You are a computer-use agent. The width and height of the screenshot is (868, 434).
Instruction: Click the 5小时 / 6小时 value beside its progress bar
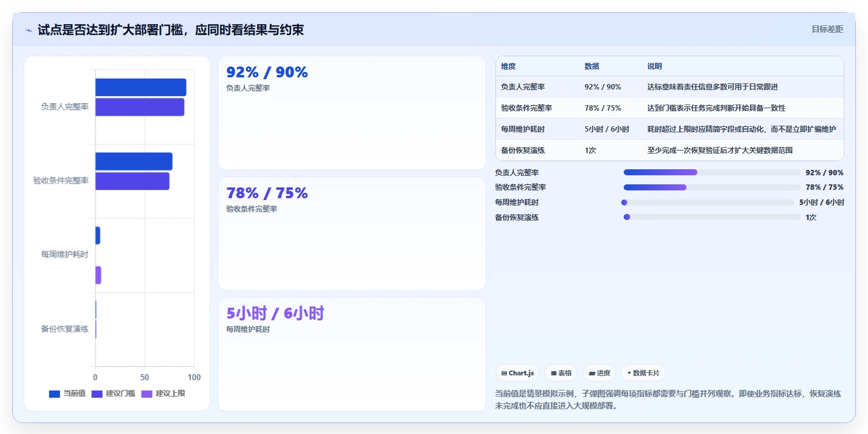821,202
